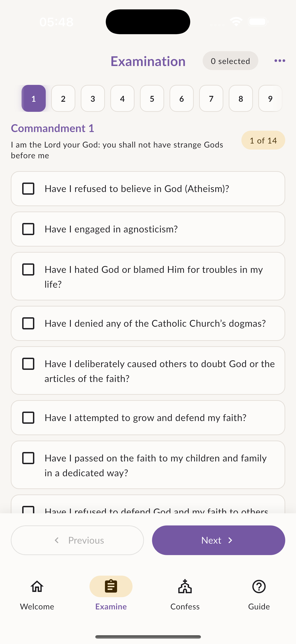Tick the 'engaged in agnosticism' checkbox
296x644 pixels.
point(28,229)
